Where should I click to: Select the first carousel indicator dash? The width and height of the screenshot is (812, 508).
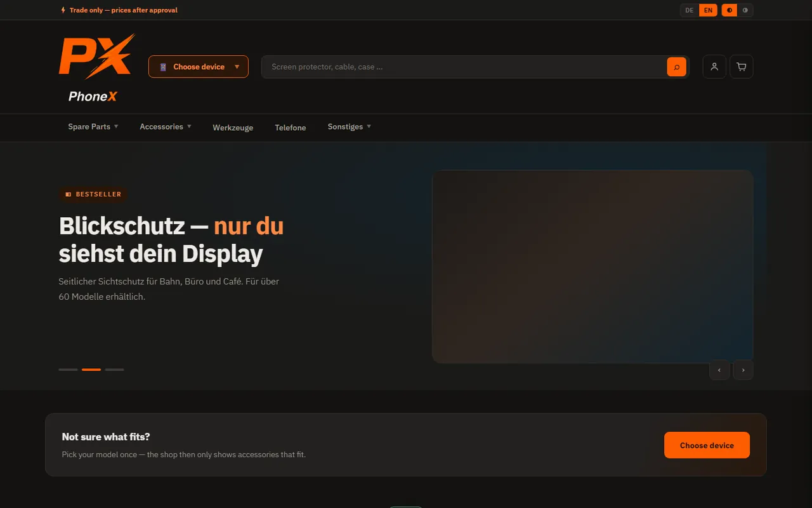69,370
